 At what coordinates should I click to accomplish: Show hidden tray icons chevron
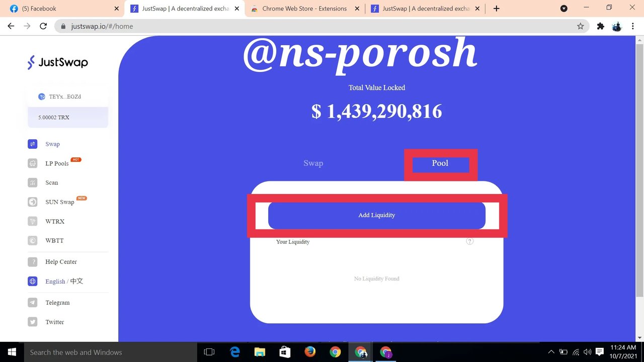pos(551,352)
